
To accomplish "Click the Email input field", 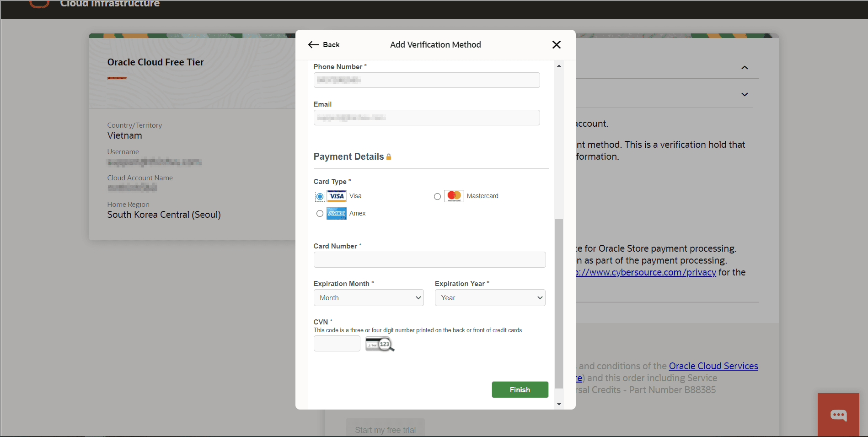I will (x=427, y=118).
